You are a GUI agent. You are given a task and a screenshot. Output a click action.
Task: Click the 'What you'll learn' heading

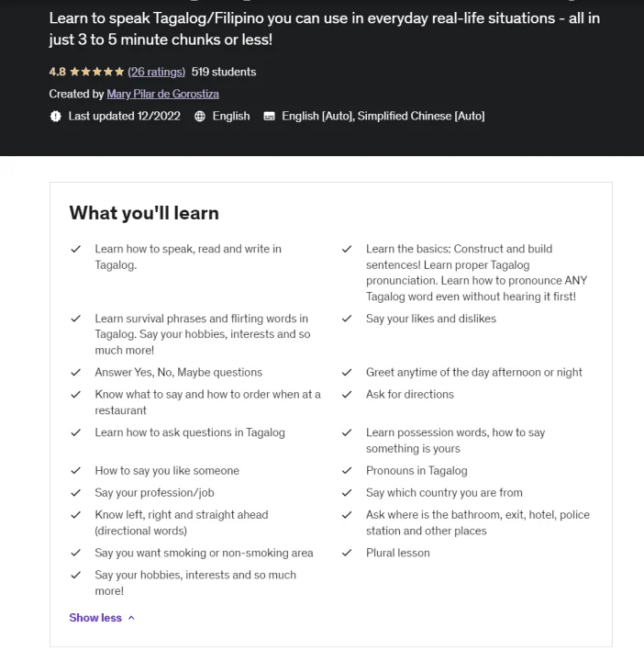coord(144,213)
